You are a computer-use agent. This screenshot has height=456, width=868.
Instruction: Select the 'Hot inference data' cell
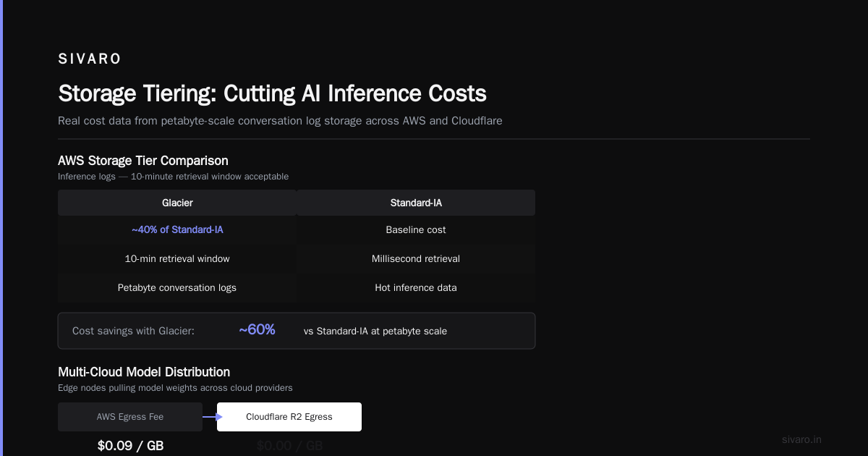coord(416,287)
